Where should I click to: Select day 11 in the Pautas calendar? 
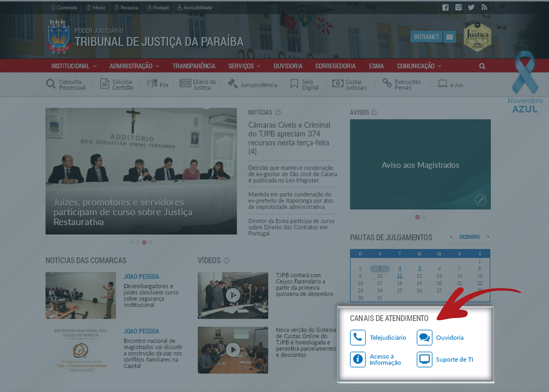(400, 276)
